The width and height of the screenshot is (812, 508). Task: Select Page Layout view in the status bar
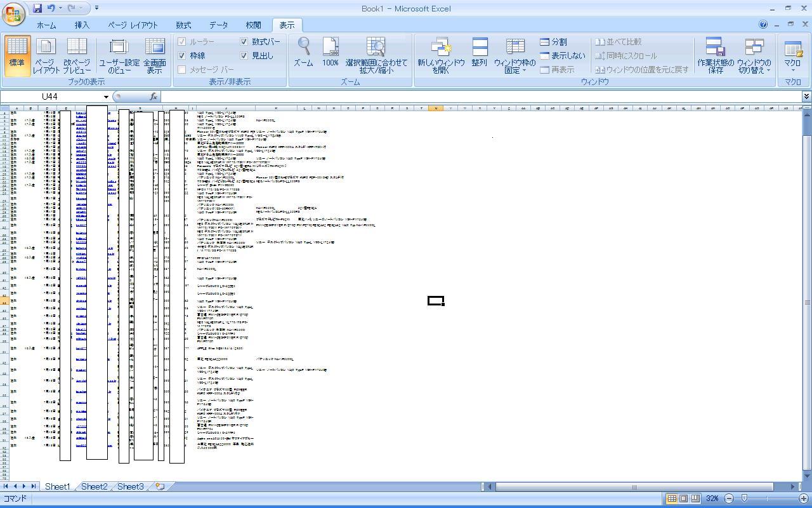tap(684, 498)
